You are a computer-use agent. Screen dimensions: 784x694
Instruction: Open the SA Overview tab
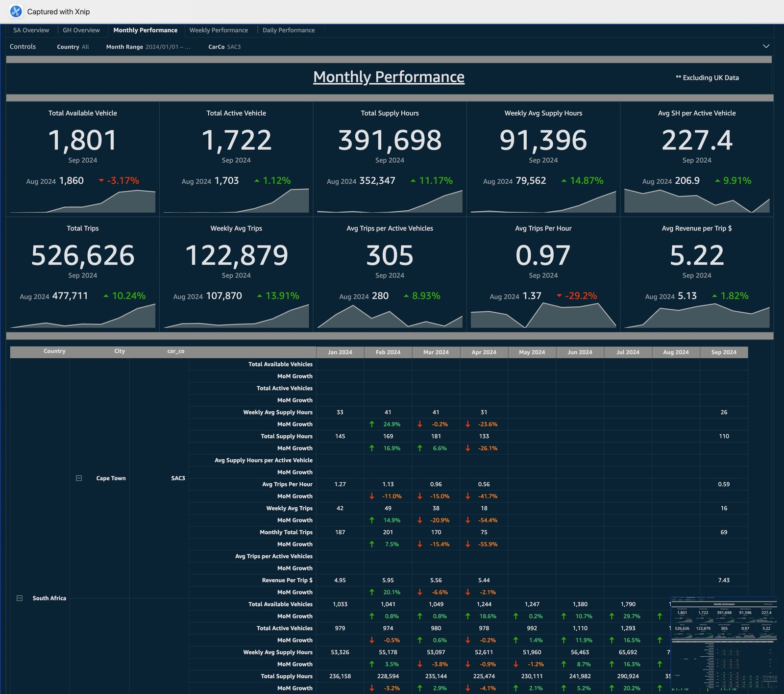(x=31, y=30)
